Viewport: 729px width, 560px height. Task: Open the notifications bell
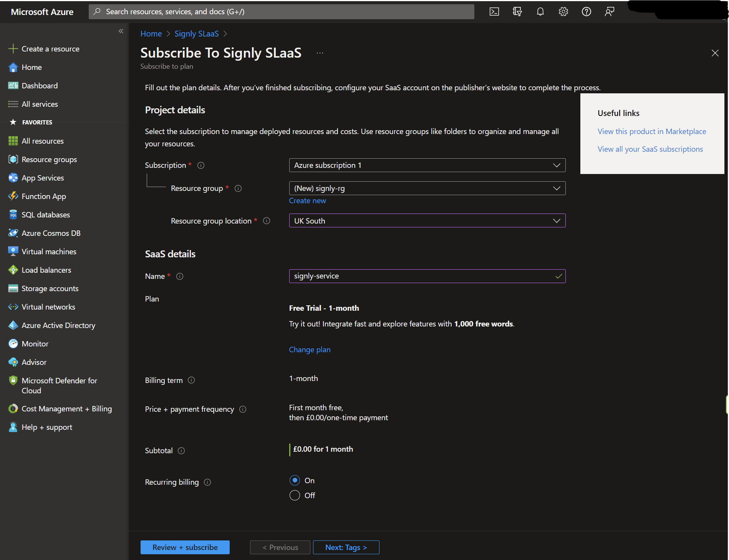tap(540, 12)
